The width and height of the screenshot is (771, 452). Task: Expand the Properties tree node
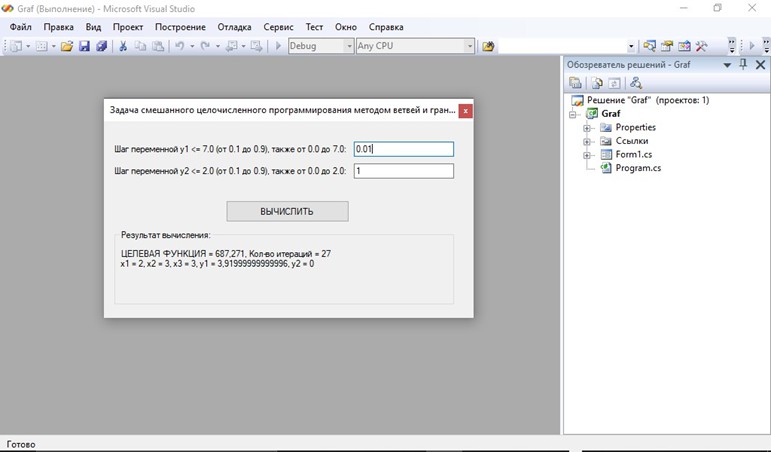point(587,128)
